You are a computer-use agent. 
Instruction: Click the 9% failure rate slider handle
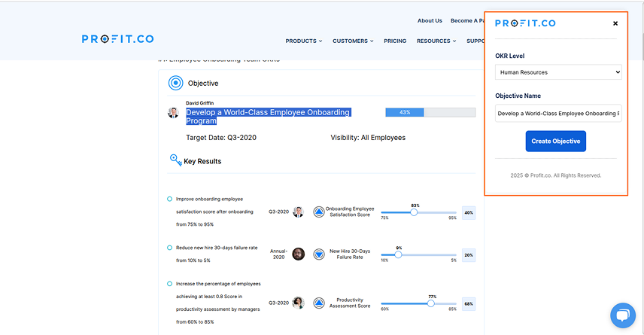[398, 255]
